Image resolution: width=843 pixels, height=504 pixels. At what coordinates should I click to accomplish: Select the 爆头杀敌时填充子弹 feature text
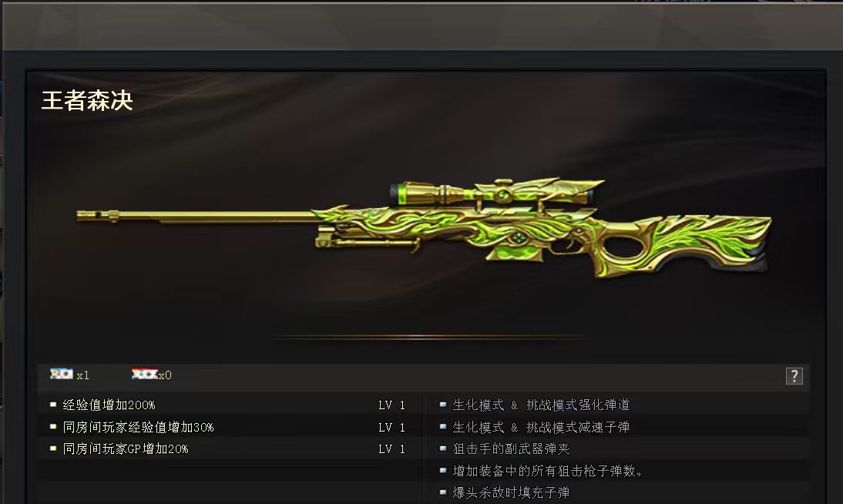(512, 492)
